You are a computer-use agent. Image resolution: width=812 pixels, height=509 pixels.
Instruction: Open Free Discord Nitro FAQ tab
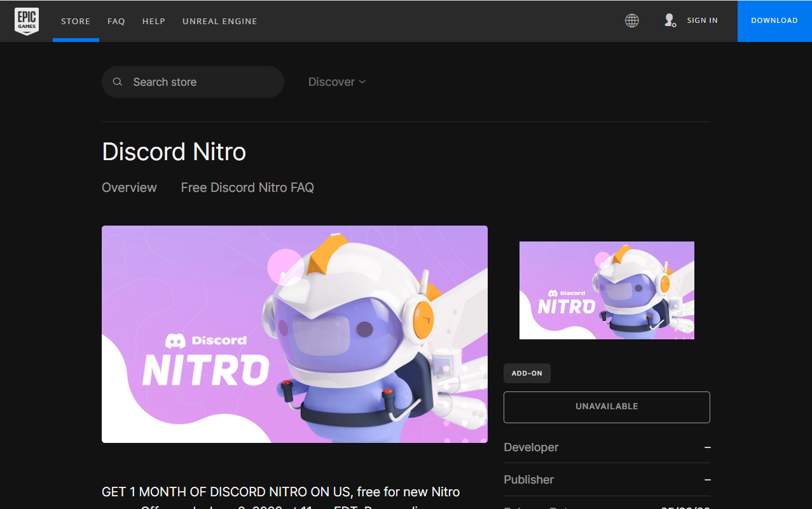coord(247,187)
